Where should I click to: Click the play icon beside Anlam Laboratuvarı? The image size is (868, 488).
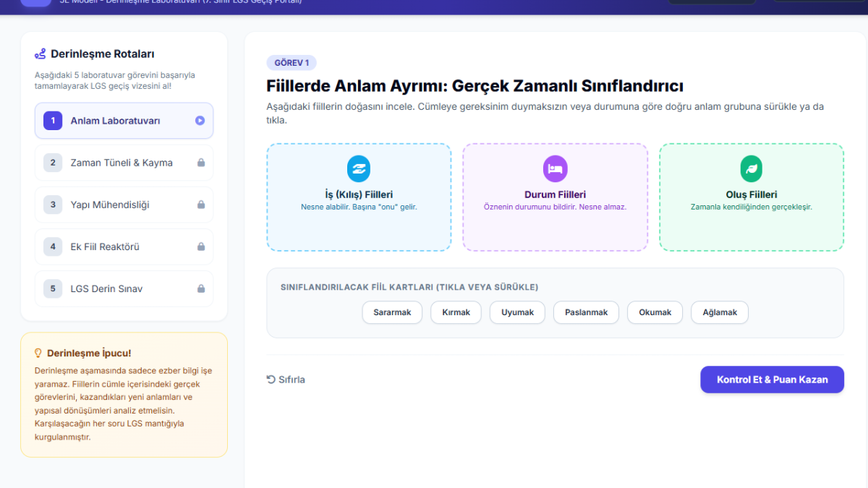click(200, 121)
